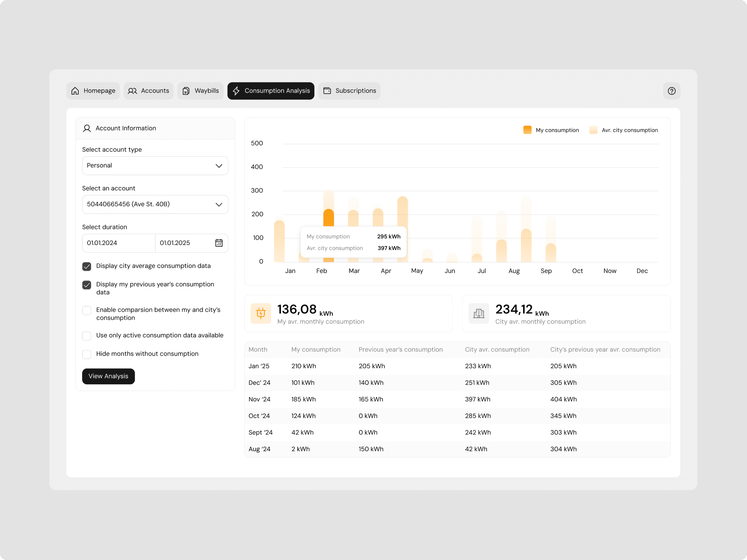
Task: Expand the account 50440665456 dropdown
Action: (155, 204)
